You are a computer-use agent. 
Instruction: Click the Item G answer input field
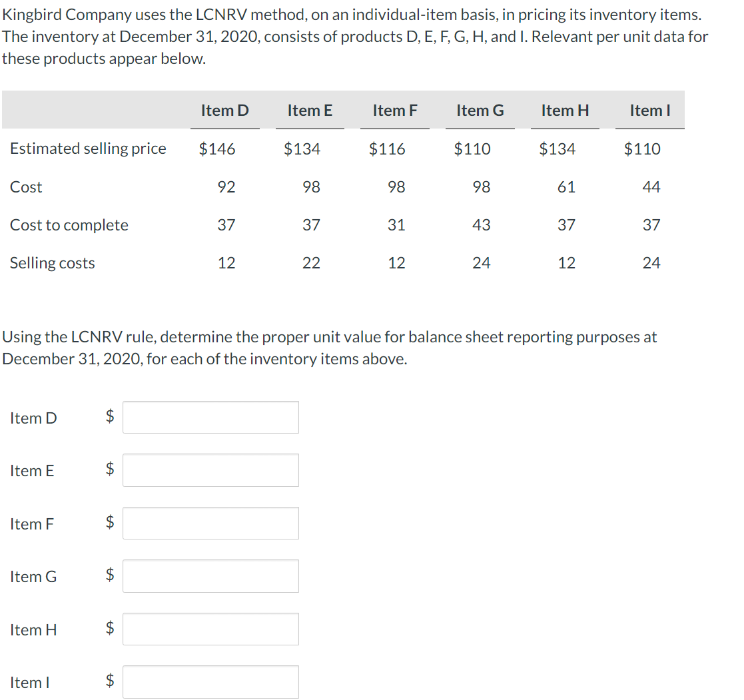[210, 575]
